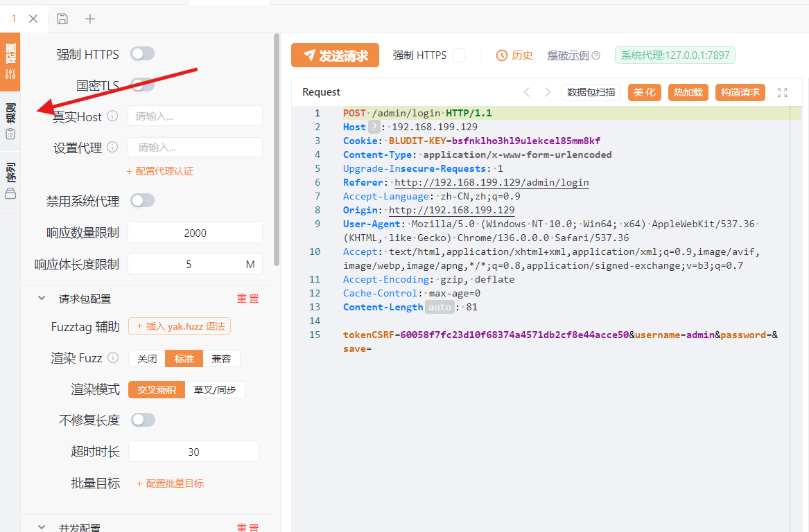Image resolution: width=809 pixels, height=532 pixels.
Task: Click the auto badge on Content-Length
Action: [x=440, y=308]
